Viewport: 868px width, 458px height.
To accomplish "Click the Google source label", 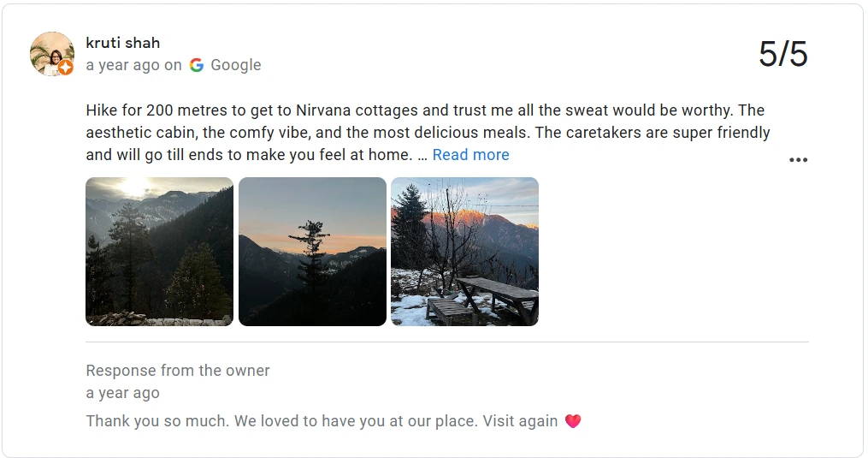I will point(235,65).
